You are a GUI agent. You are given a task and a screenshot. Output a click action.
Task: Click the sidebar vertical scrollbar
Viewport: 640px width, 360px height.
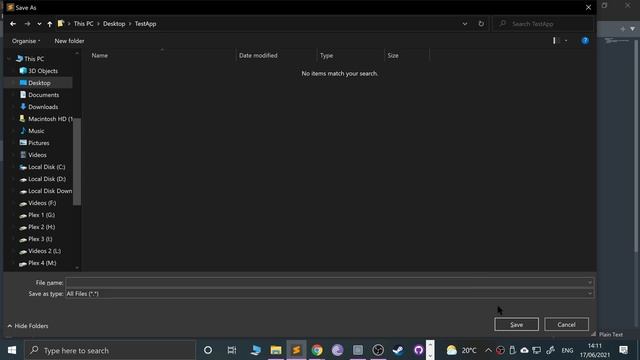tap(77, 161)
